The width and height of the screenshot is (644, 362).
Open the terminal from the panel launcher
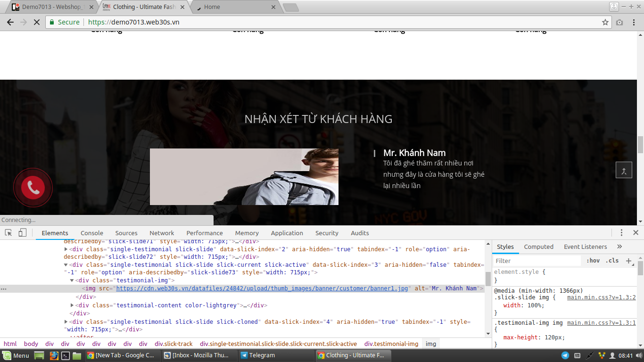pyautogui.click(x=66, y=355)
